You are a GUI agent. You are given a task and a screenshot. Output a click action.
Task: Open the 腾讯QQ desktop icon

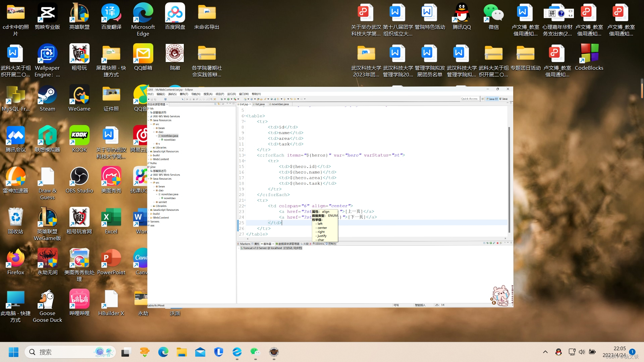(462, 16)
